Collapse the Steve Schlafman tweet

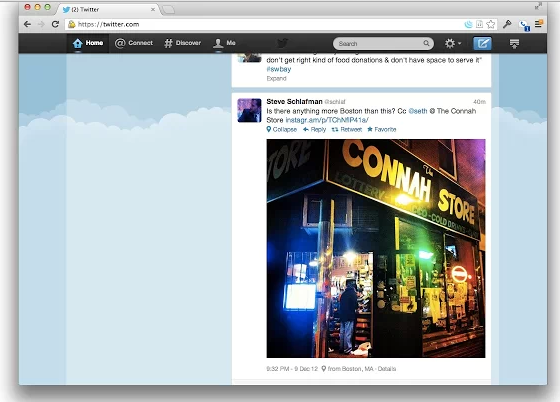tap(282, 129)
